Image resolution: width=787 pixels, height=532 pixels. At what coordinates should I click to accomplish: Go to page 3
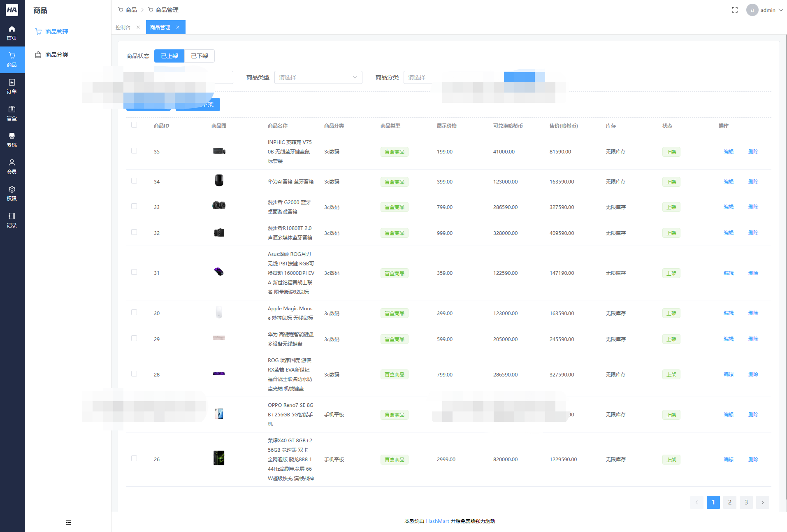(746, 502)
